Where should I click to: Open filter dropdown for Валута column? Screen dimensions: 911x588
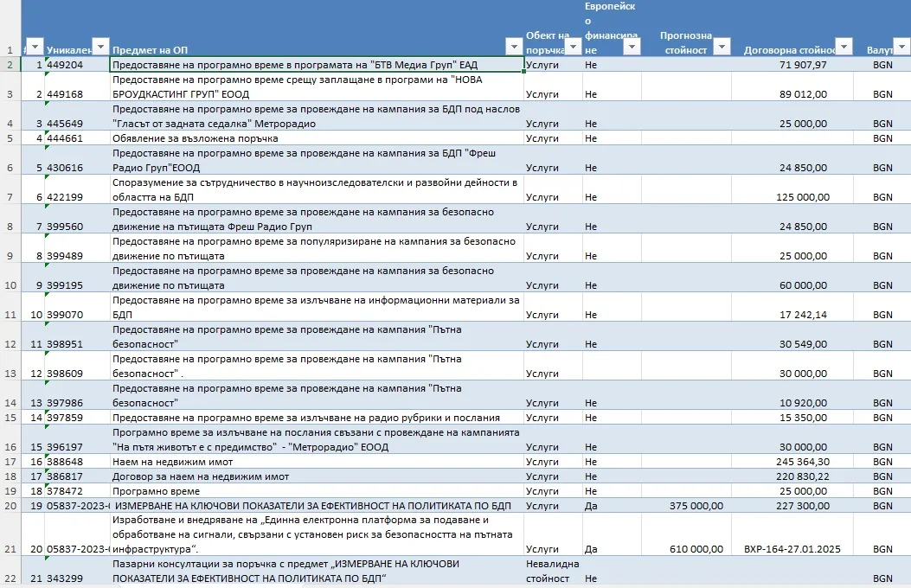pyautogui.click(x=901, y=46)
